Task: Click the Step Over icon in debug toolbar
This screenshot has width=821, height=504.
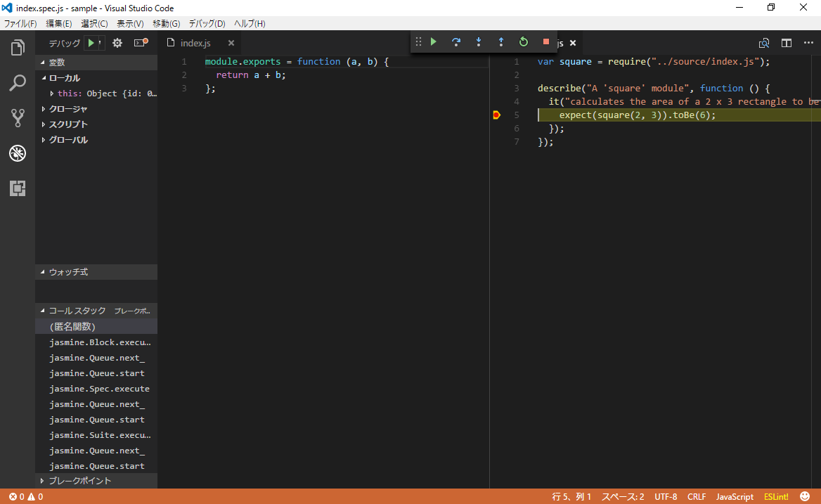Action: (455, 41)
